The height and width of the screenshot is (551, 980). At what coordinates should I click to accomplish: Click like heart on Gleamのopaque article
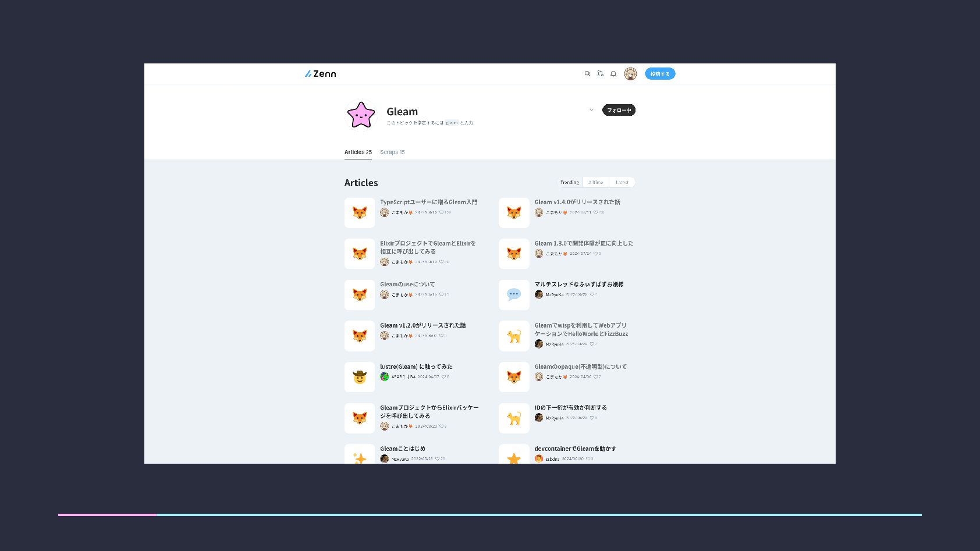click(597, 377)
